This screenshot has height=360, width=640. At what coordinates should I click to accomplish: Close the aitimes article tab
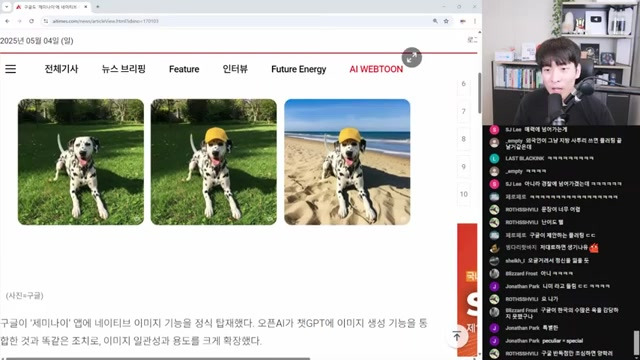tap(86, 7)
